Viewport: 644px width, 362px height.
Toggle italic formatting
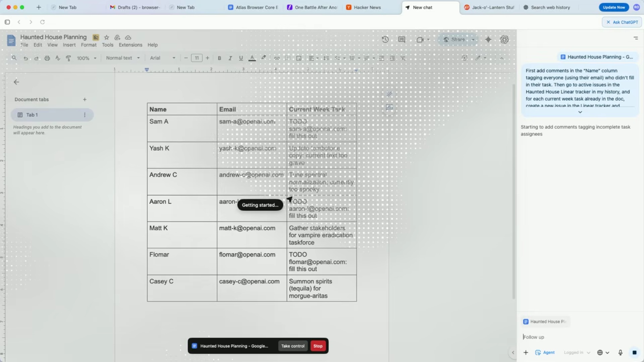230,58
